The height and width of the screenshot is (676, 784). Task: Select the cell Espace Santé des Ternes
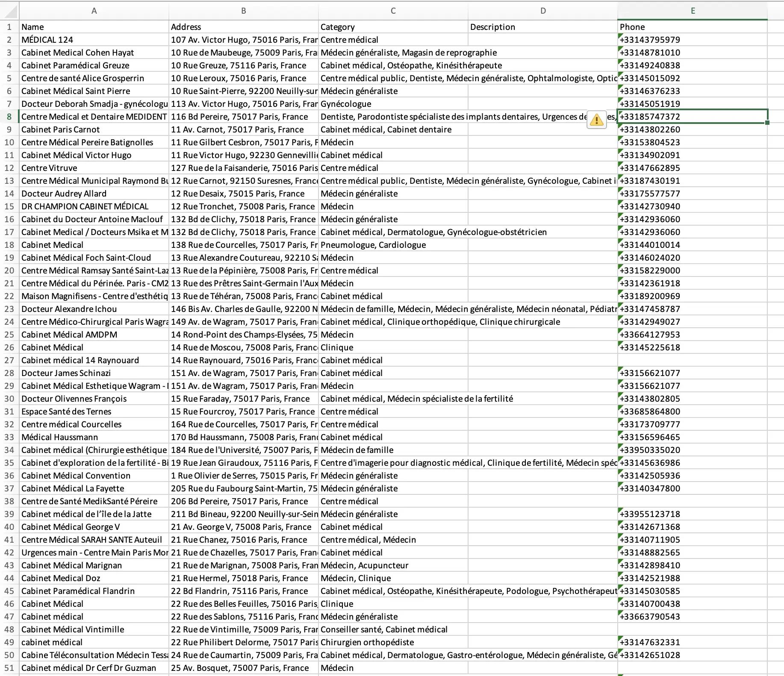pos(94,411)
